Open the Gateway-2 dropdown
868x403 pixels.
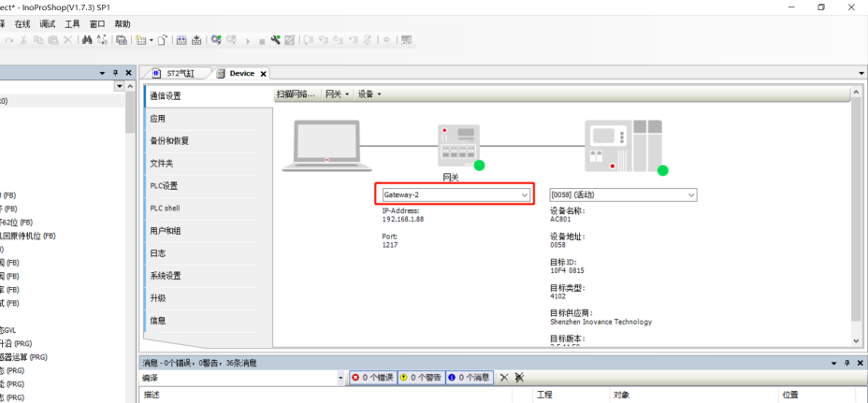(x=456, y=194)
